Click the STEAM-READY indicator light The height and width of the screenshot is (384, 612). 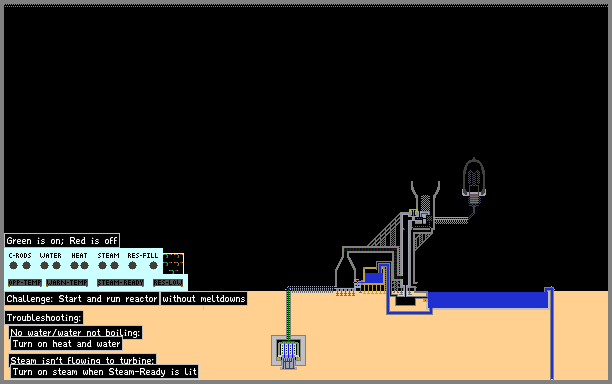[121, 283]
